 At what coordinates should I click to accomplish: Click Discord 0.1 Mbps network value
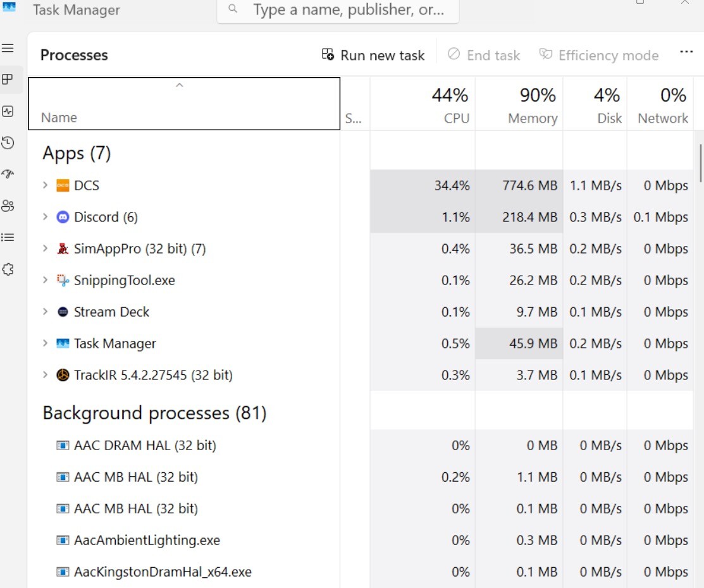660,217
